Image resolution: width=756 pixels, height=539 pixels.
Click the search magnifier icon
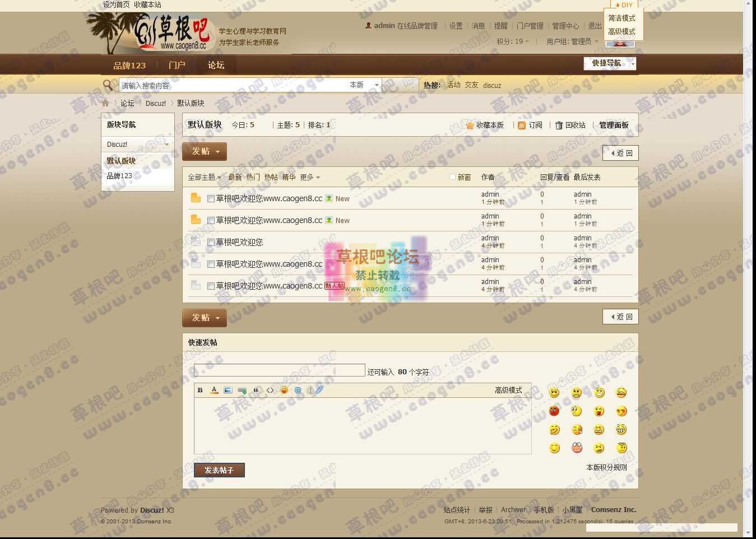point(108,85)
